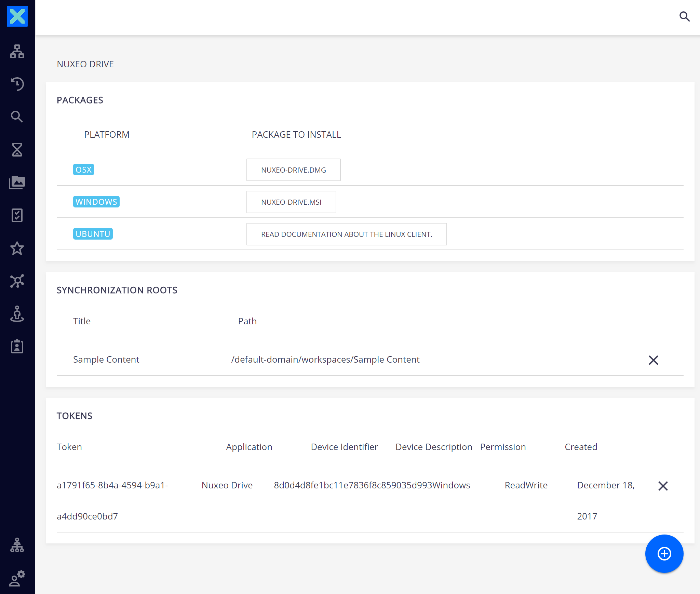Click the OSX platform tag
This screenshot has height=594, width=700.
click(83, 170)
